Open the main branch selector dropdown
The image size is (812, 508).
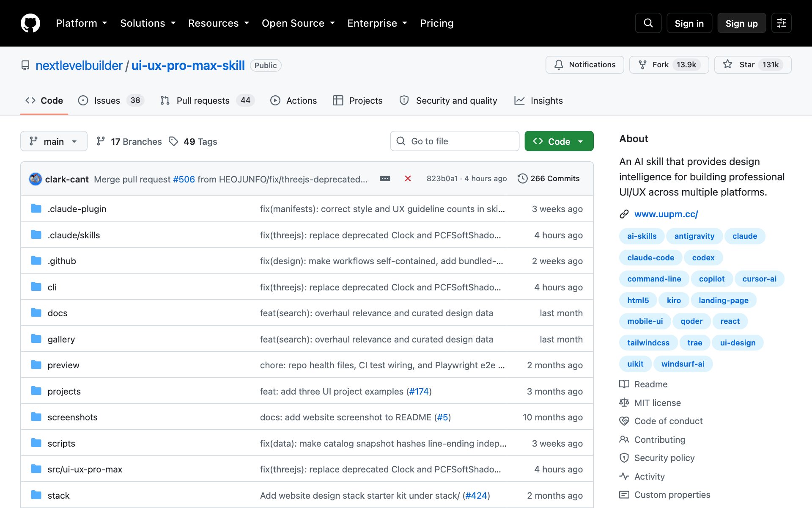pos(54,141)
